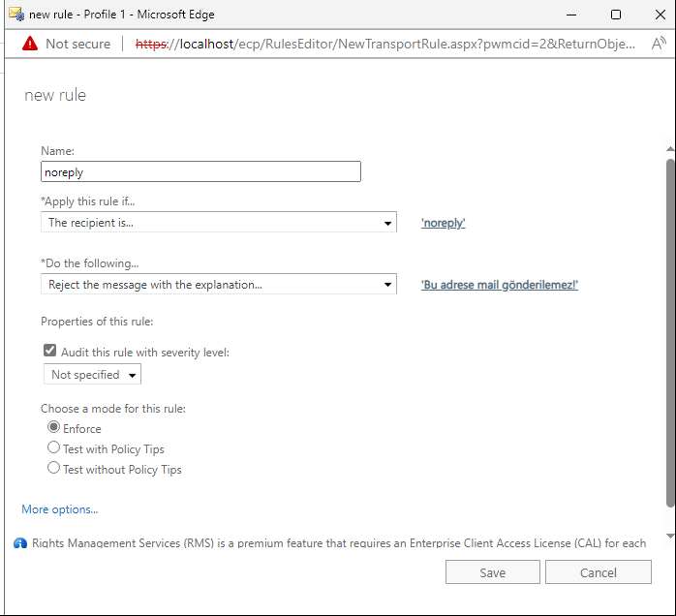Click into the Name text field

point(200,171)
